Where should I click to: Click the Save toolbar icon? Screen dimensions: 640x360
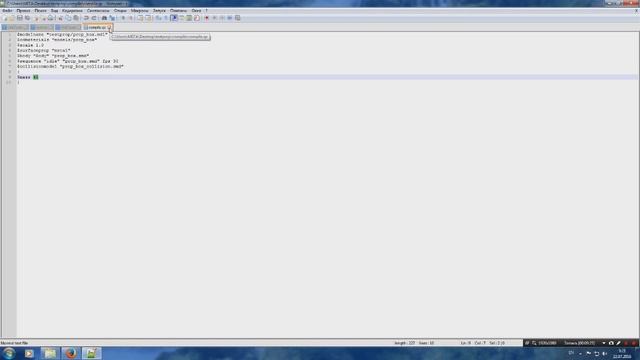[20, 18]
